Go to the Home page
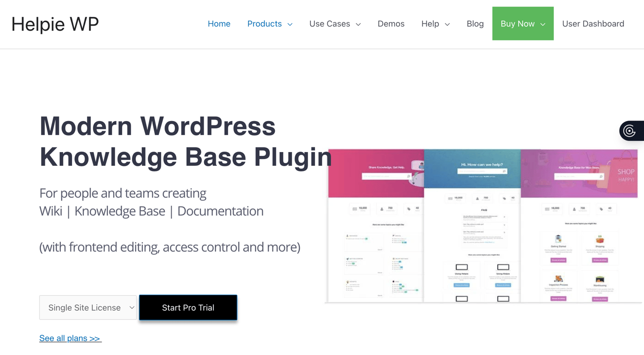Viewport: 644px width, 355px height. pos(219,24)
